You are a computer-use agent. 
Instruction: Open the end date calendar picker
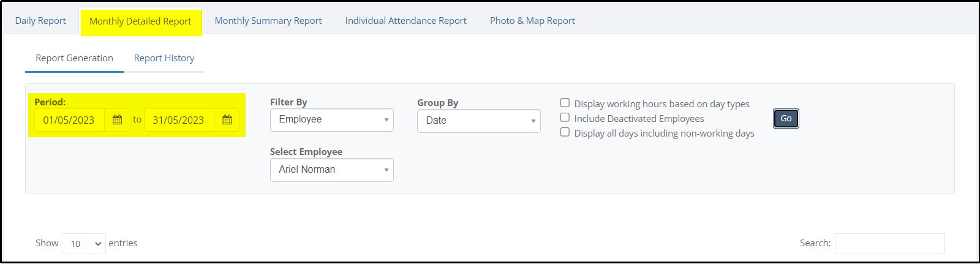[227, 120]
